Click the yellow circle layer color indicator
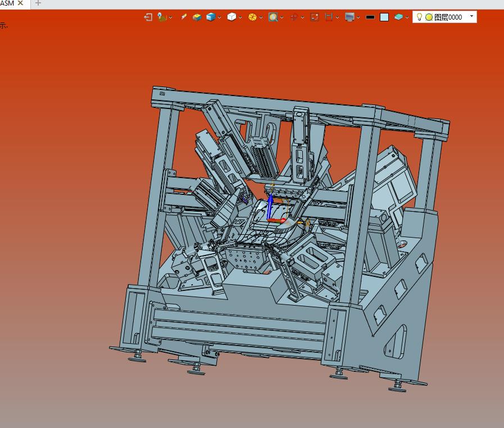This screenshot has width=504, height=428. click(429, 17)
